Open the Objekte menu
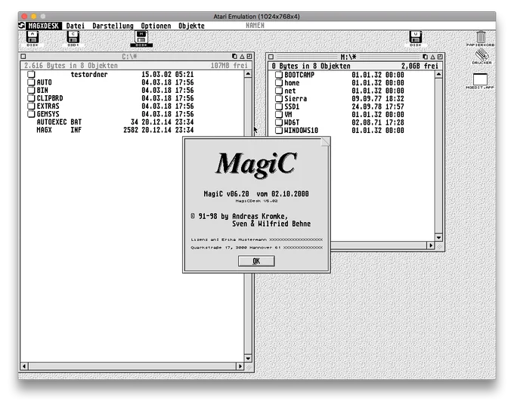This screenshot has height=420, width=514. [191, 26]
